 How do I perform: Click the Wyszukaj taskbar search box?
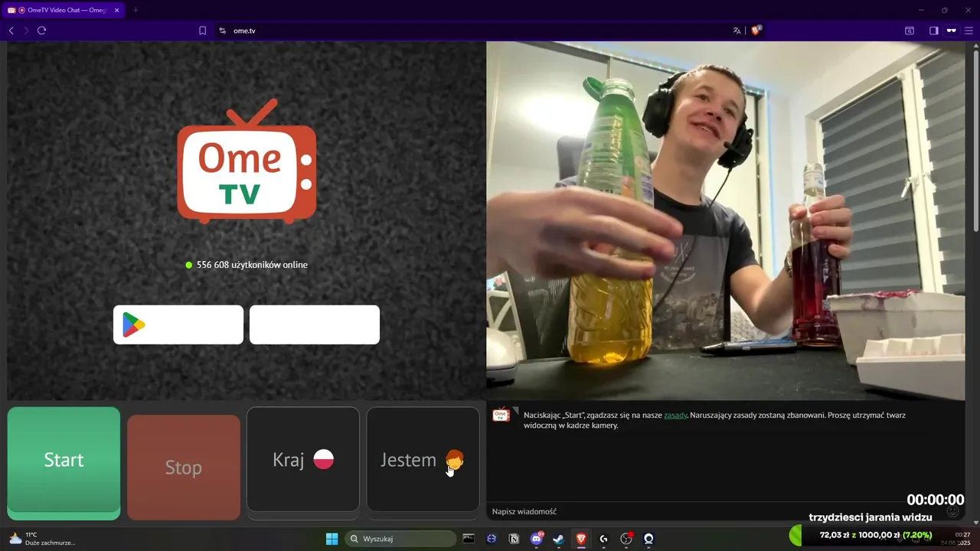tap(400, 539)
